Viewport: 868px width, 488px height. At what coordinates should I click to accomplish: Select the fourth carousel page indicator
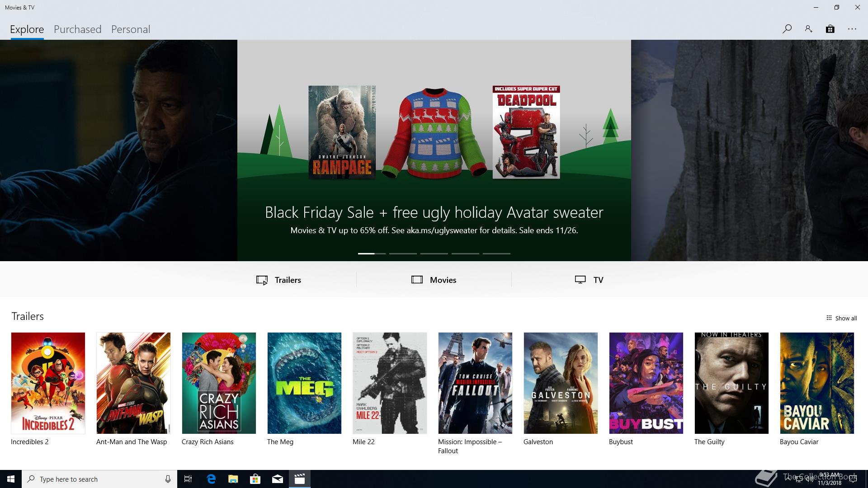465,253
